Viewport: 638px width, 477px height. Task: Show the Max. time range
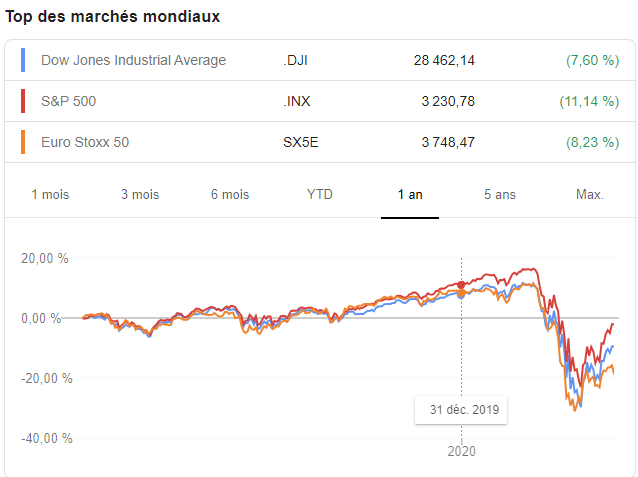pyautogui.click(x=590, y=195)
